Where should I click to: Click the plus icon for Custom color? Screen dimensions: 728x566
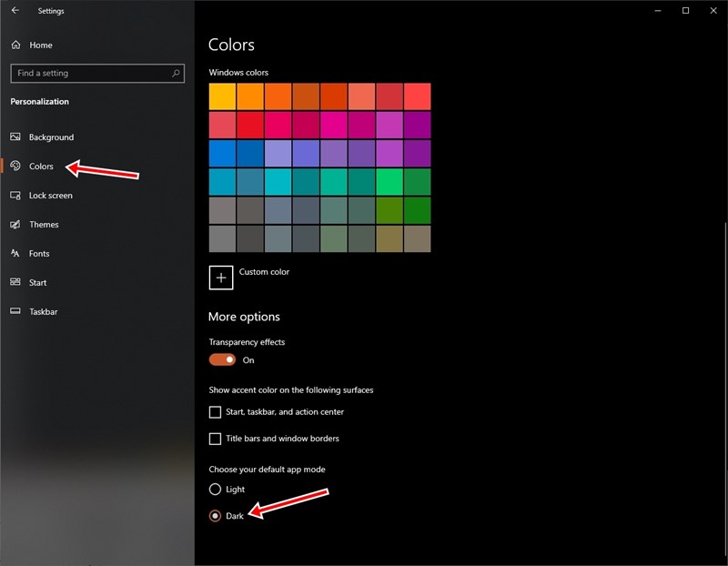221,278
